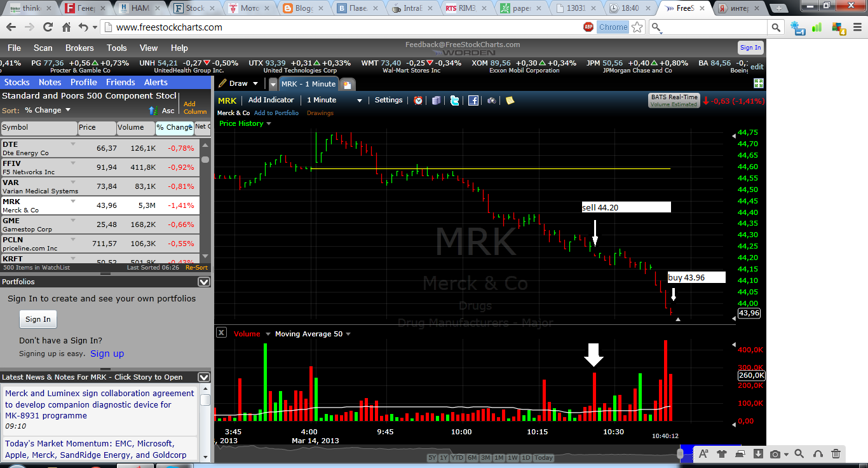Expand the Draw tools dropdown
The width and height of the screenshot is (868, 468).
[238, 83]
